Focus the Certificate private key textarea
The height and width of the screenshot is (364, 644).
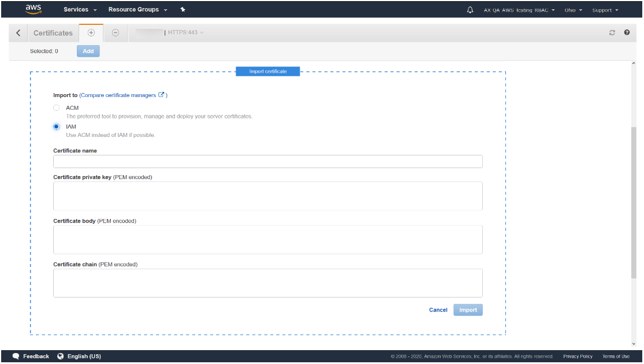point(268,196)
